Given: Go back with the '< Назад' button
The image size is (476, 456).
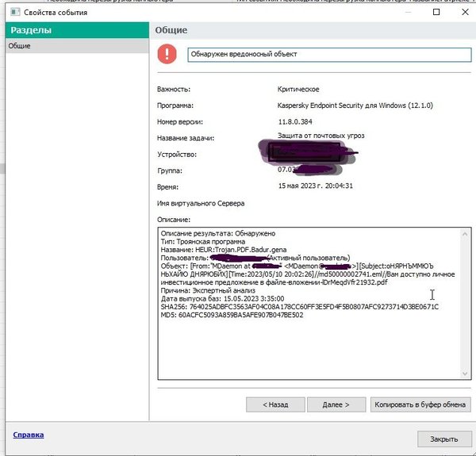Looking at the screenshot, I should (275, 404).
